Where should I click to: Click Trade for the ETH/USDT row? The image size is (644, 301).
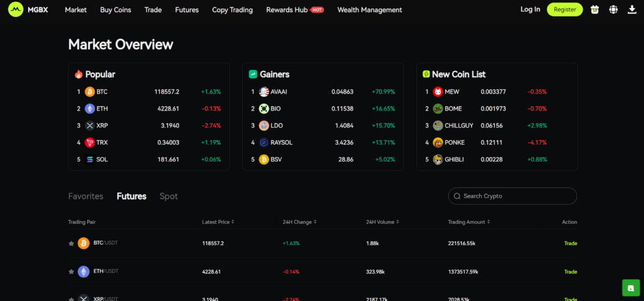pos(570,272)
